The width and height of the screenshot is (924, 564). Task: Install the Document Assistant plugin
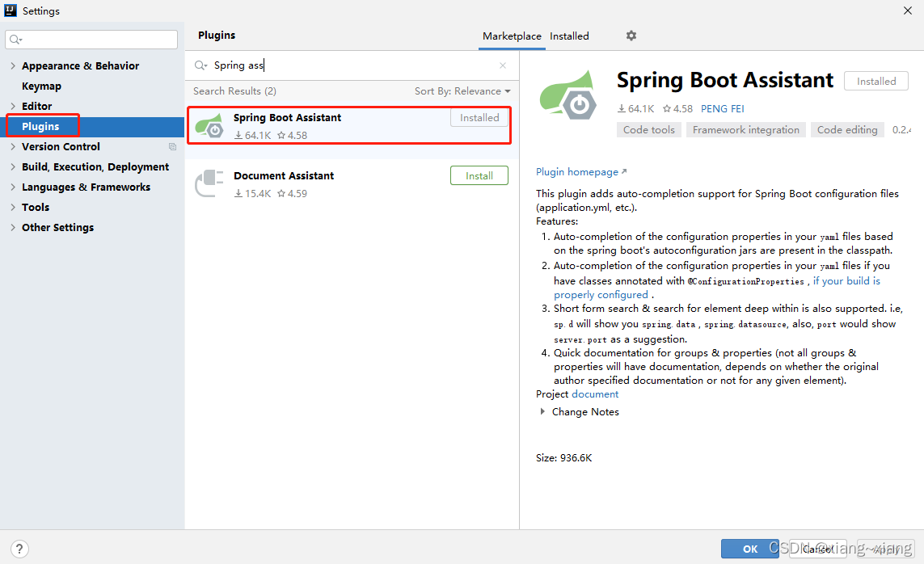pos(479,175)
